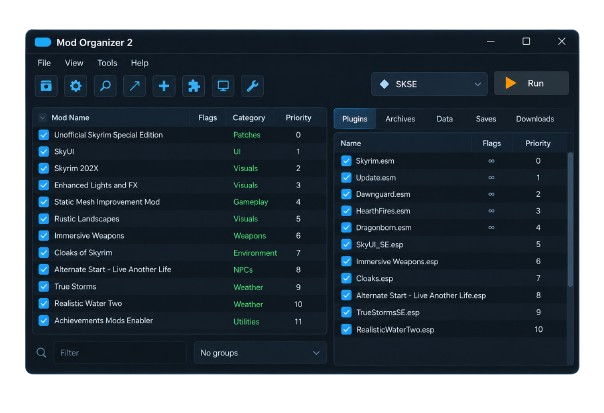Switch to the Downloads tab
Screen dimensions: 604x413
coord(535,119)
